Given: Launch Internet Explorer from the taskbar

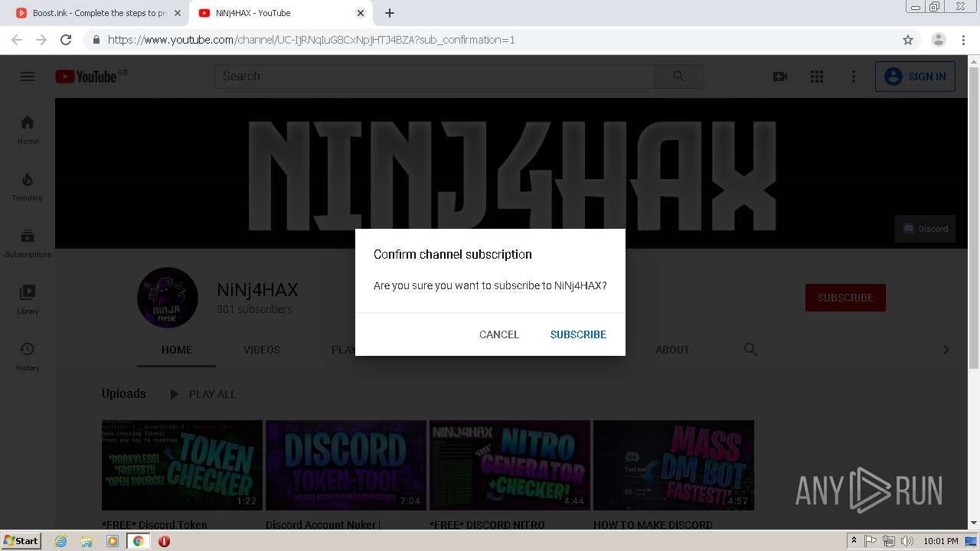Looking at the screenshot, I should [60, 541].
